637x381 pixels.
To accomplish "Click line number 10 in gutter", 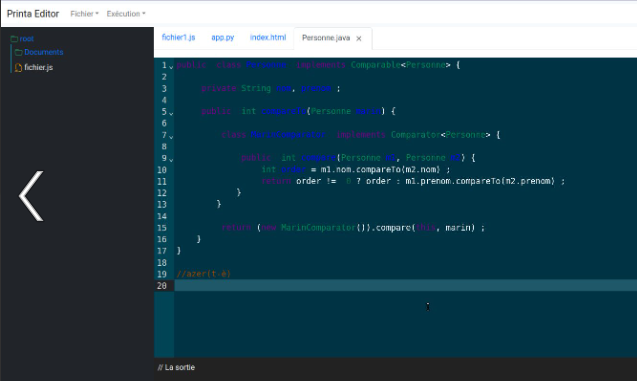I will click(x=162, y=170).
